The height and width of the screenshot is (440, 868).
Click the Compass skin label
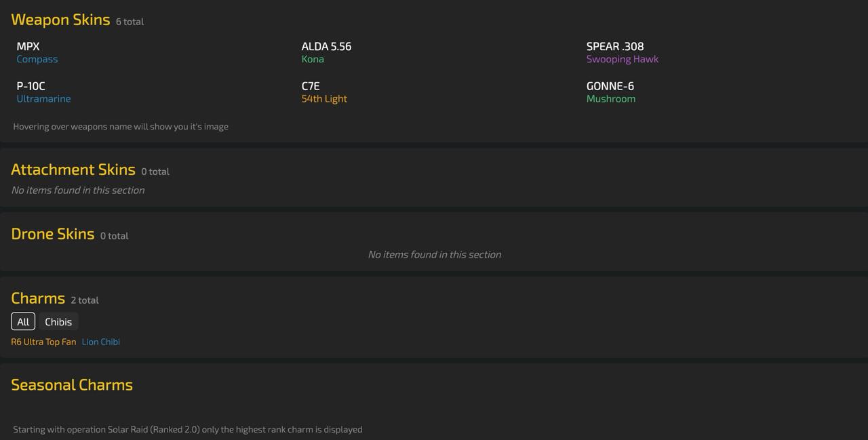click(37, 59)
